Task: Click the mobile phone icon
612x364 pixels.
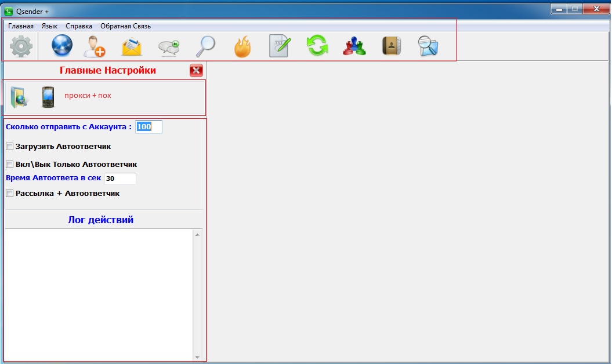Action: [x=48, y=97]
